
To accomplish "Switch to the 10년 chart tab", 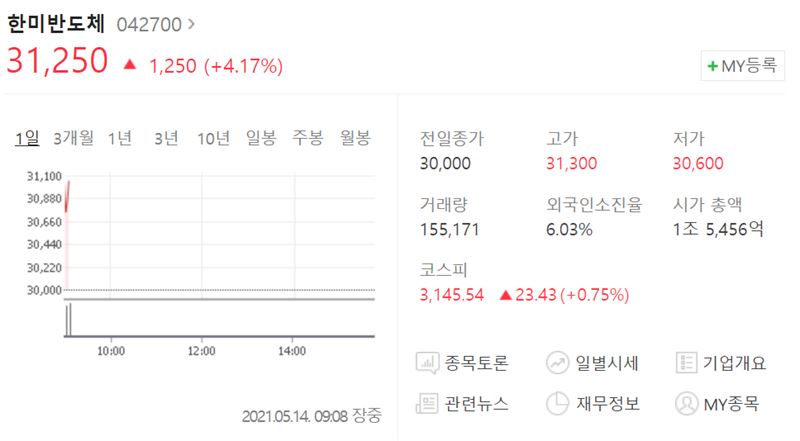I will click(213, 138).
